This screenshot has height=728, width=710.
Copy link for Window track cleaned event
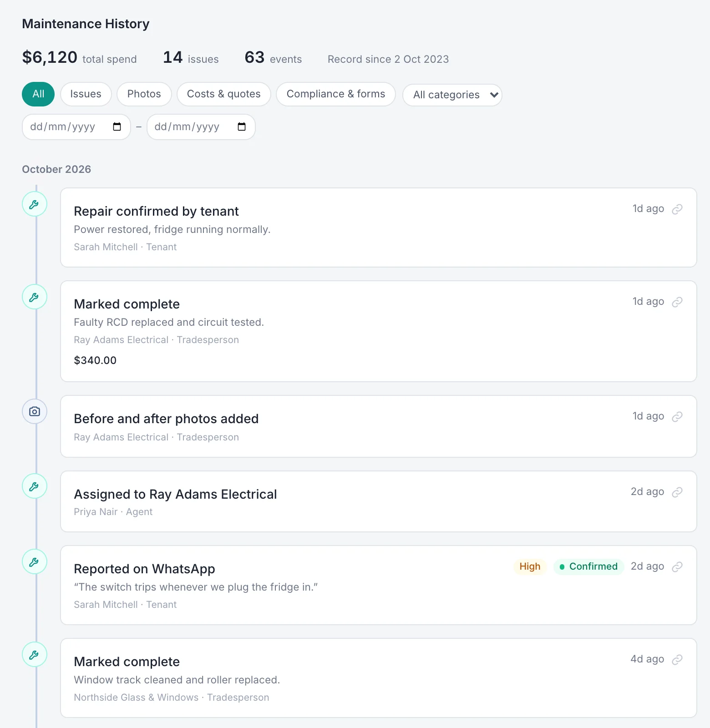[x=677, y=659]
